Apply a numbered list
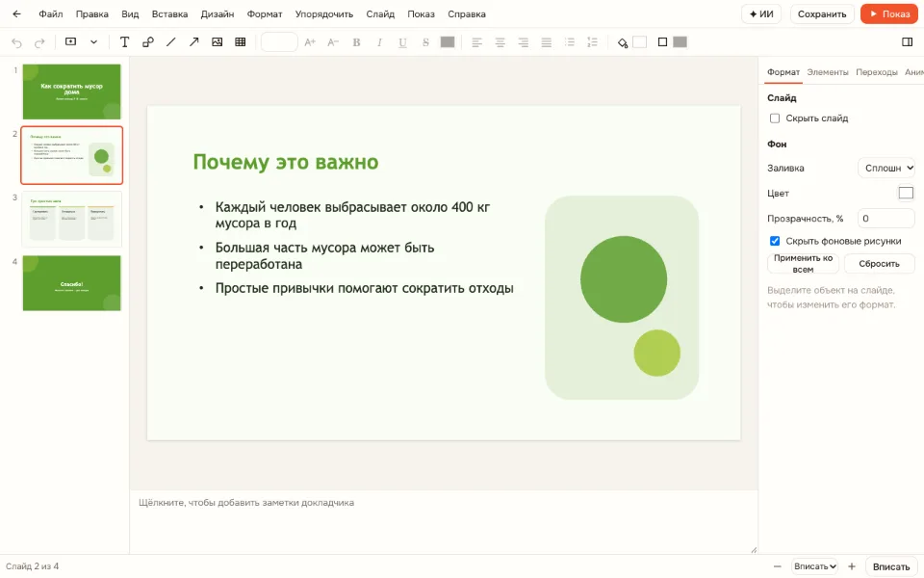The image size is (924, 578). pyautogui.click(x=592, y=41)
